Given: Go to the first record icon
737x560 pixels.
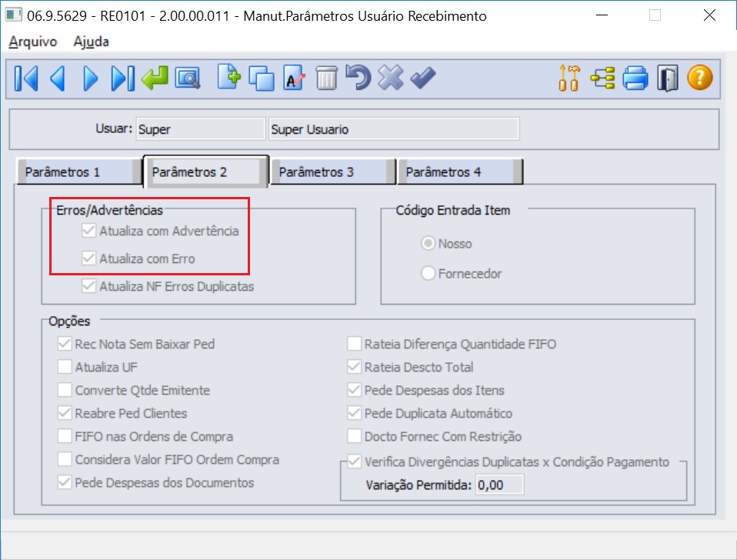Looking at the screenshot, I should 26,78.
